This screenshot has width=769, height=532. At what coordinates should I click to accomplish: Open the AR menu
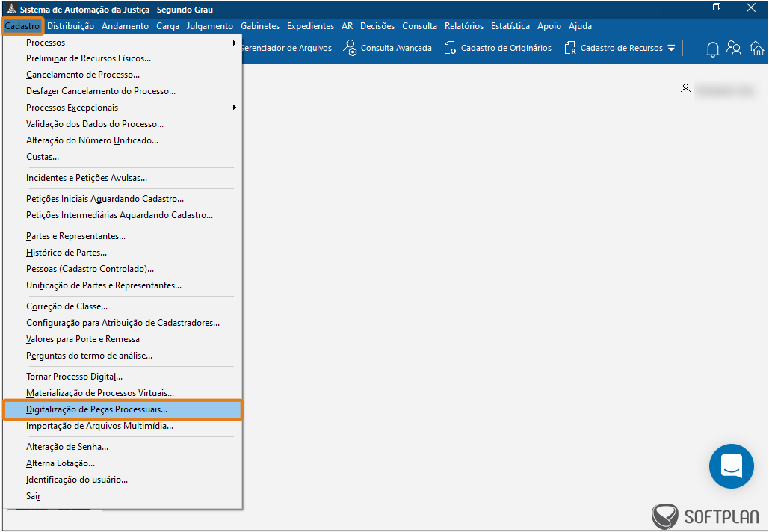[348, 26]
